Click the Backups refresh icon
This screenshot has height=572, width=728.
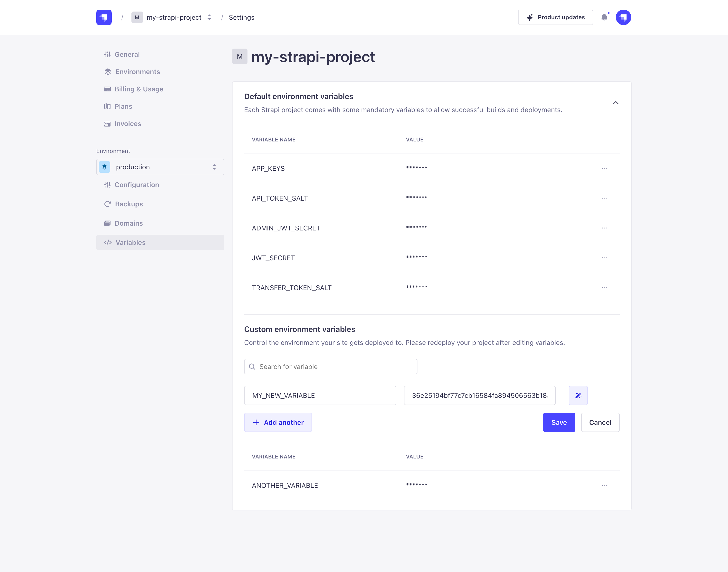[108, 204]
